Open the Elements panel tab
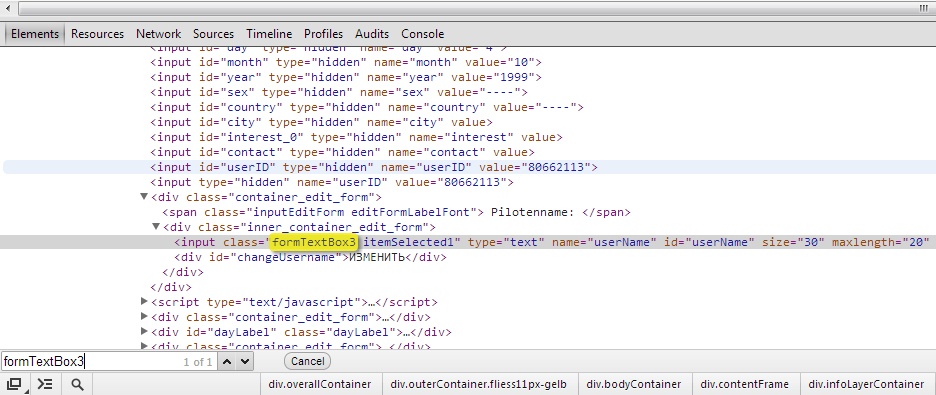This screenshot has width=936, height=395. pyautogui.click(x=35, y=34)
